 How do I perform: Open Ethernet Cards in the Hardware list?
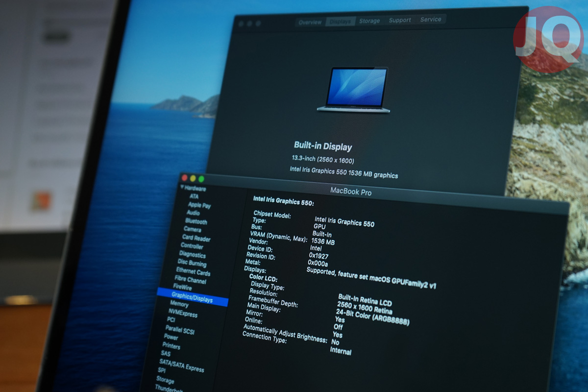[x=193, y=272]
